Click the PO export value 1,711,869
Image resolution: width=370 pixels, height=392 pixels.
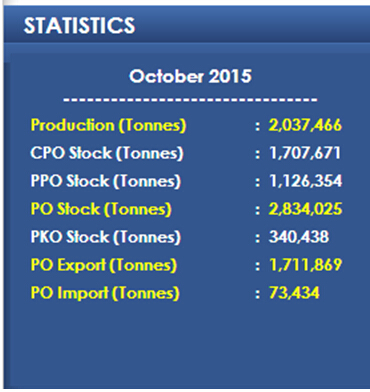(x=305, y=265)
